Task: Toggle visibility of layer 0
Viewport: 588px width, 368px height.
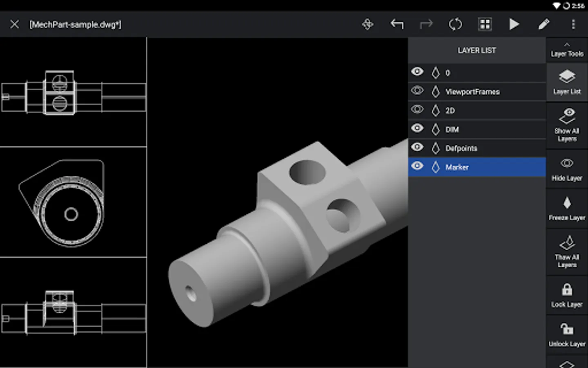Action: tap(417, 72)
